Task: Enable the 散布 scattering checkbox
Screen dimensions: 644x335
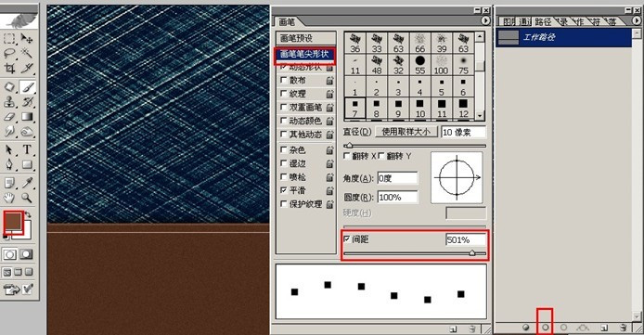Action: pos(283,81)
